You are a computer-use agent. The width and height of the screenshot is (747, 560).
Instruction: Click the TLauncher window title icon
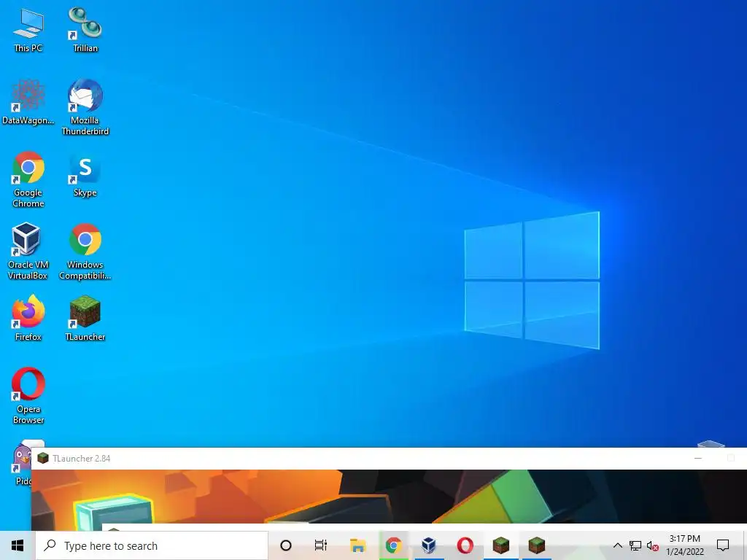(43, 458)
